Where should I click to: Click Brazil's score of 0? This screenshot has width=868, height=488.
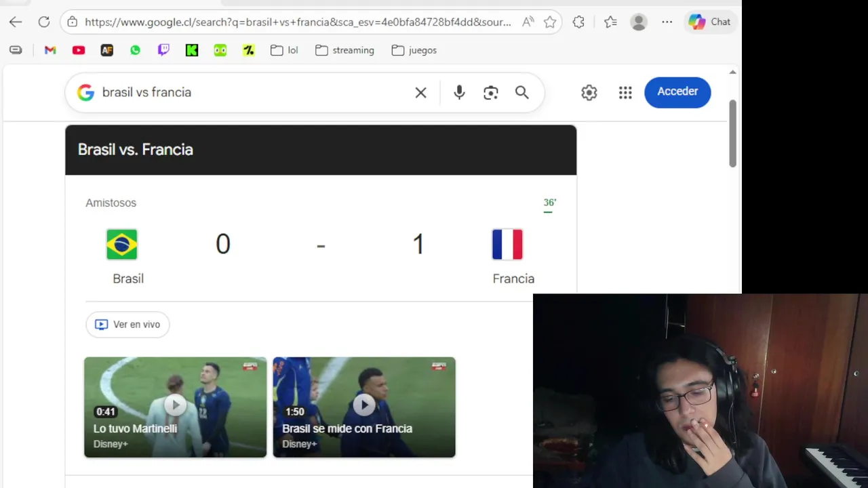click(x=223, y=244)
